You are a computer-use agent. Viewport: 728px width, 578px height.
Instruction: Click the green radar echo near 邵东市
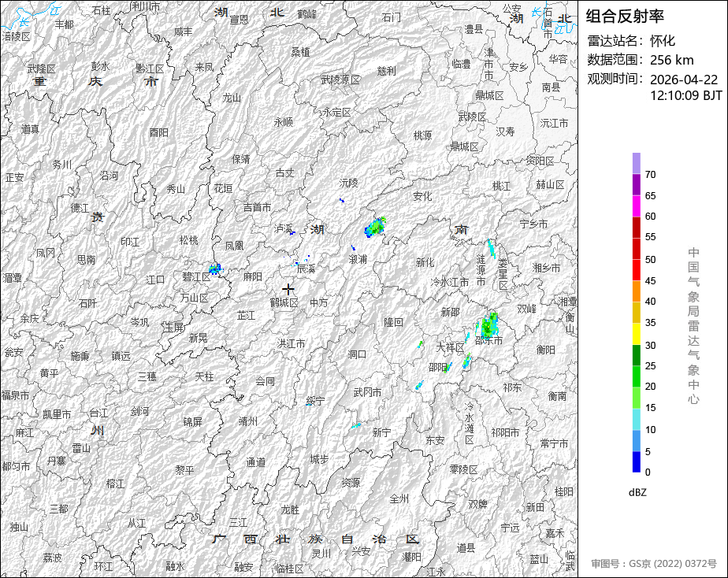489,324
